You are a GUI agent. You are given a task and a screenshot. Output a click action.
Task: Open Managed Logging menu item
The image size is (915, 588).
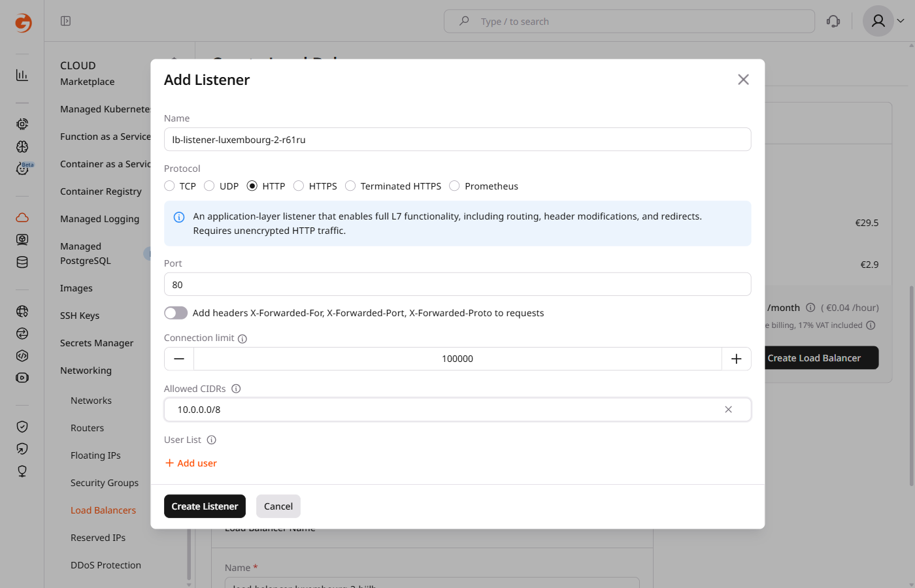(99, 219)
